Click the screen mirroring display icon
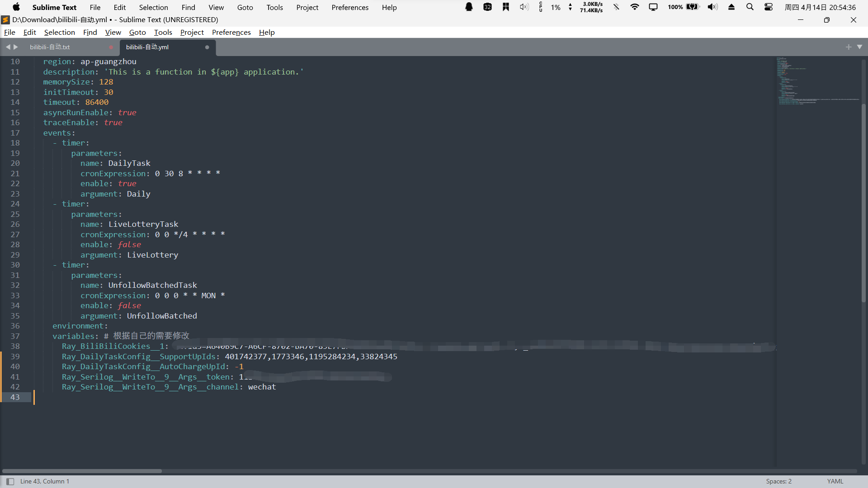 (653, 7)
